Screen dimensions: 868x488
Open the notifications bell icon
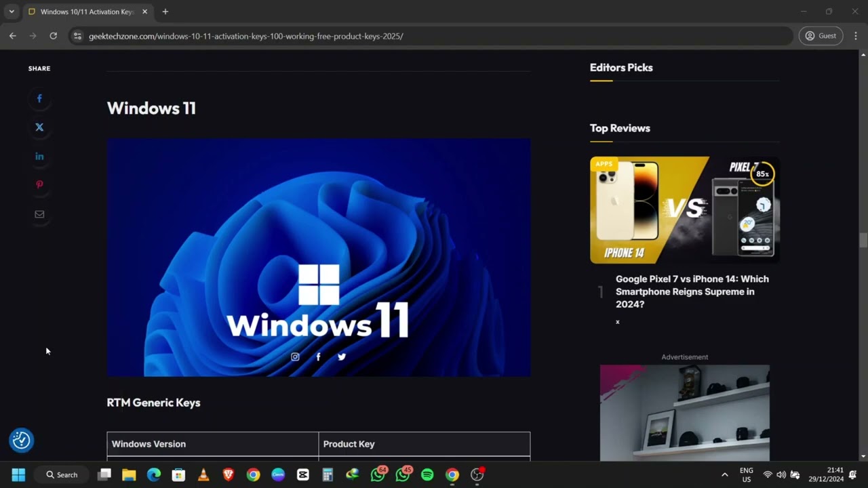(x=853, y=475)
